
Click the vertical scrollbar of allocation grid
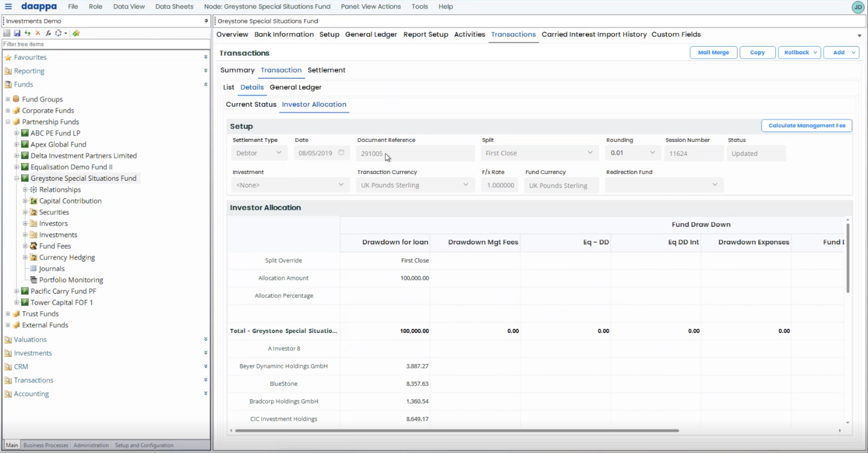848,258
